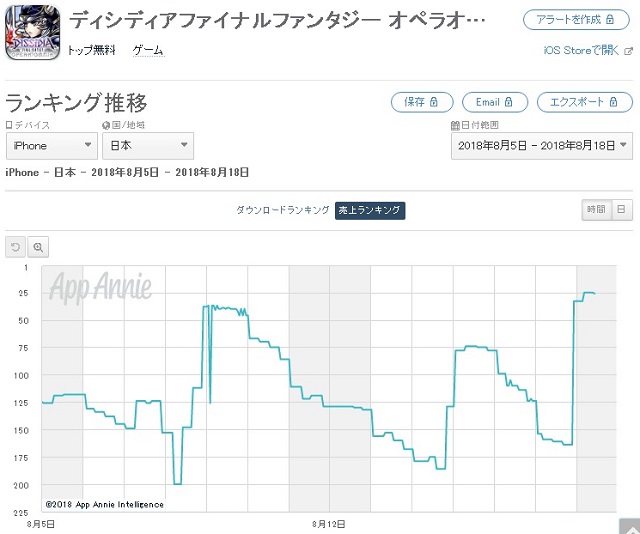This screenshot has width=640, height=534.
Task: Click the lock icon on the 保存 button
Action: pyautogui.click(x=434, y=102)
